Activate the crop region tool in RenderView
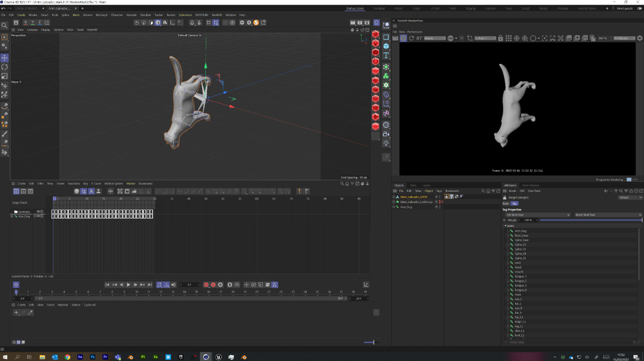The height and width of the screenshot is (361, 644). [x=470, y=38]
